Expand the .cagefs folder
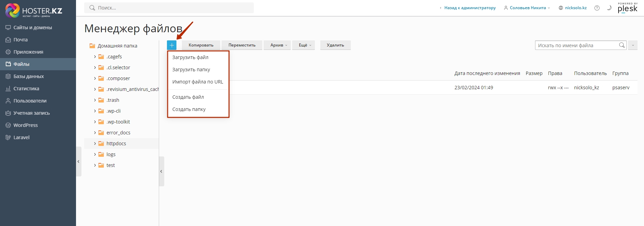 95,57
